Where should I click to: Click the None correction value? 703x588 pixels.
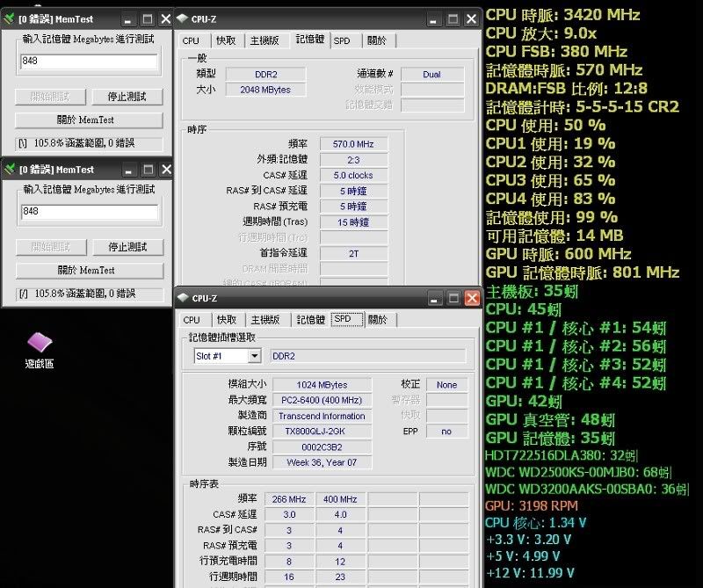point(446,385)
